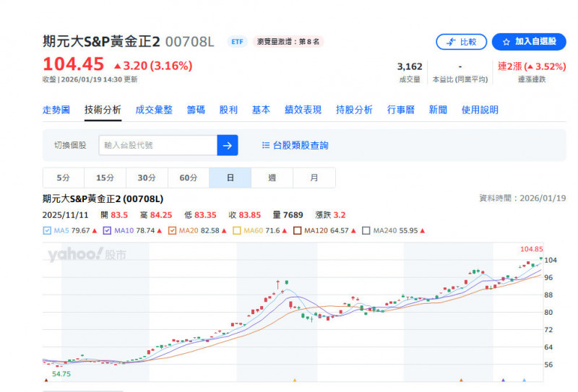Open the 成交彙整 tab
The height and width of the screenshot is (392, 578).
pos(154,110)
